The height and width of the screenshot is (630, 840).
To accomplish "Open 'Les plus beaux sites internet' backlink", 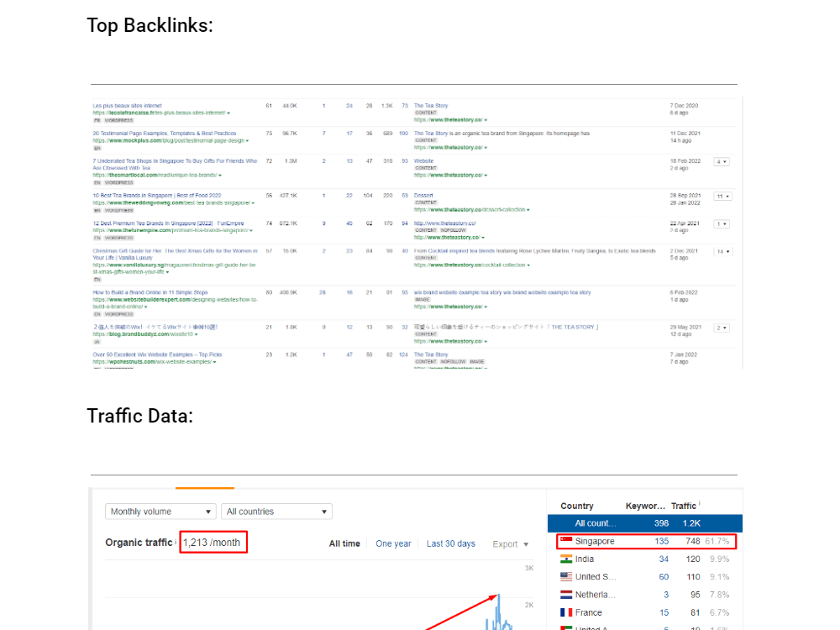I will [x=127, y=106].
